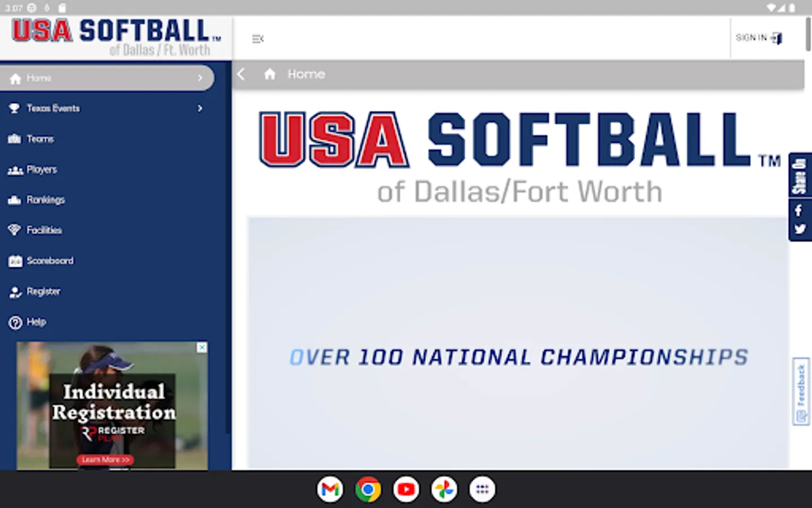This screenshot has height=508, width=812.
Task: Share on Twitter
Action: pyautogui.click(x=800, y=229)
